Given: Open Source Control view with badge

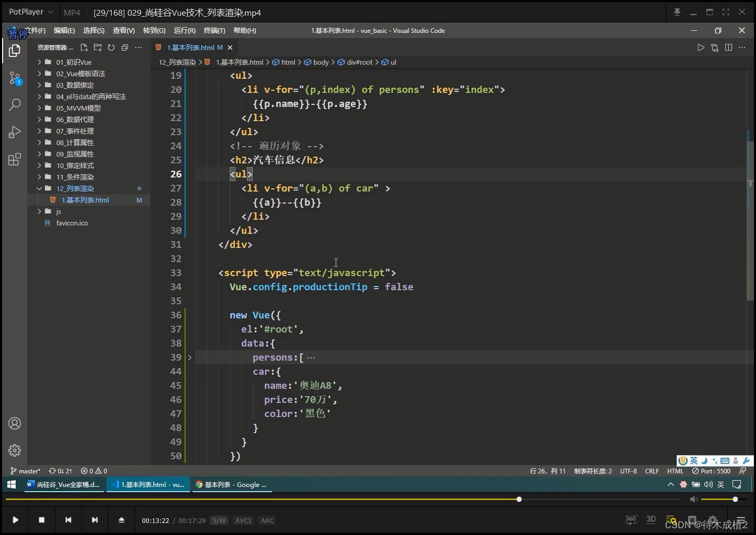Looking at the screenshot, I should (x=15, y=78).
